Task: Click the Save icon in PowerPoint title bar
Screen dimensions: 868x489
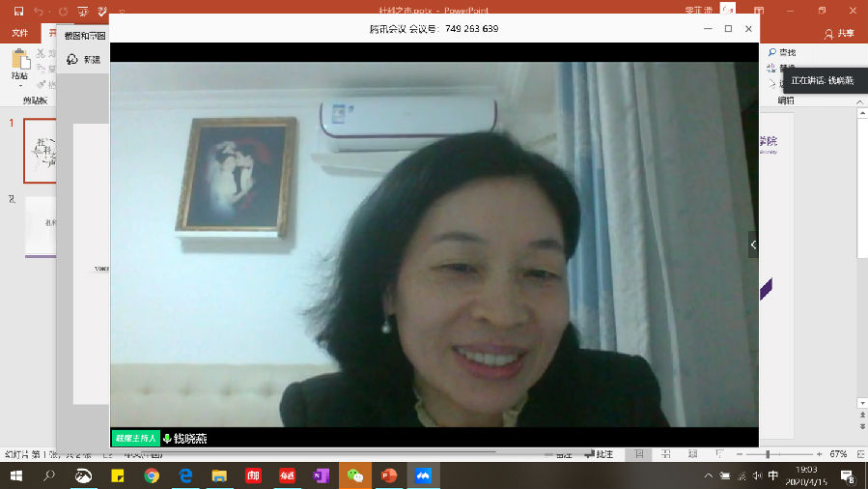Action: pyautogui.click(x=18, y=11)
